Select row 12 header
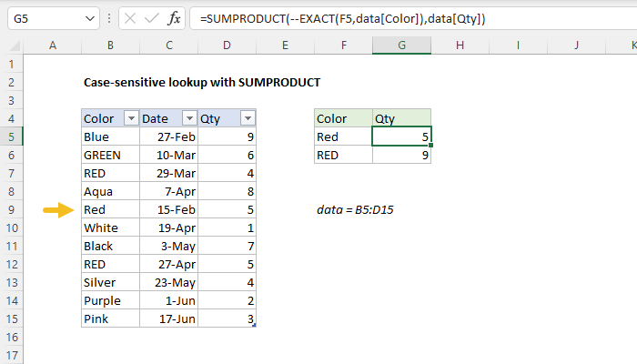This screenshot has height=364, width=637. click(11, 265)
